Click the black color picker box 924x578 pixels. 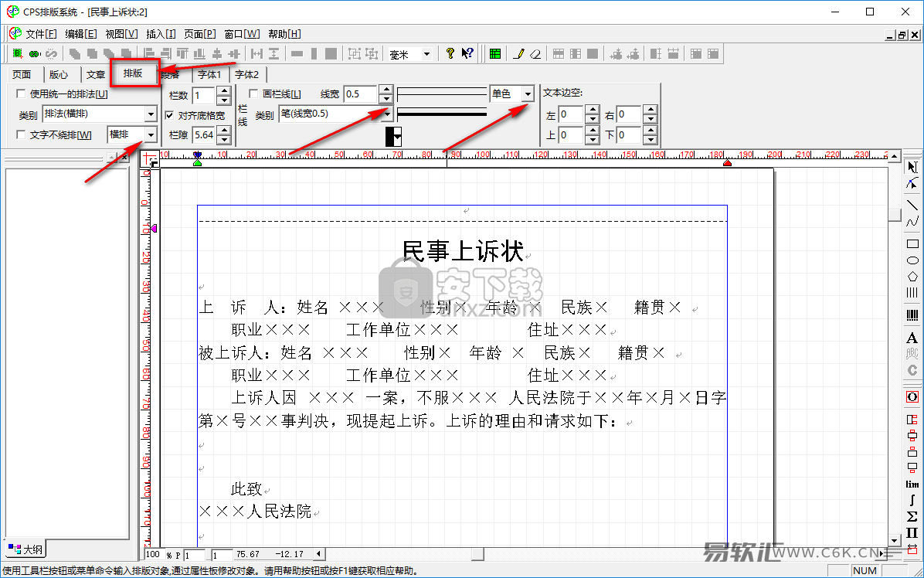coord(394,136)
